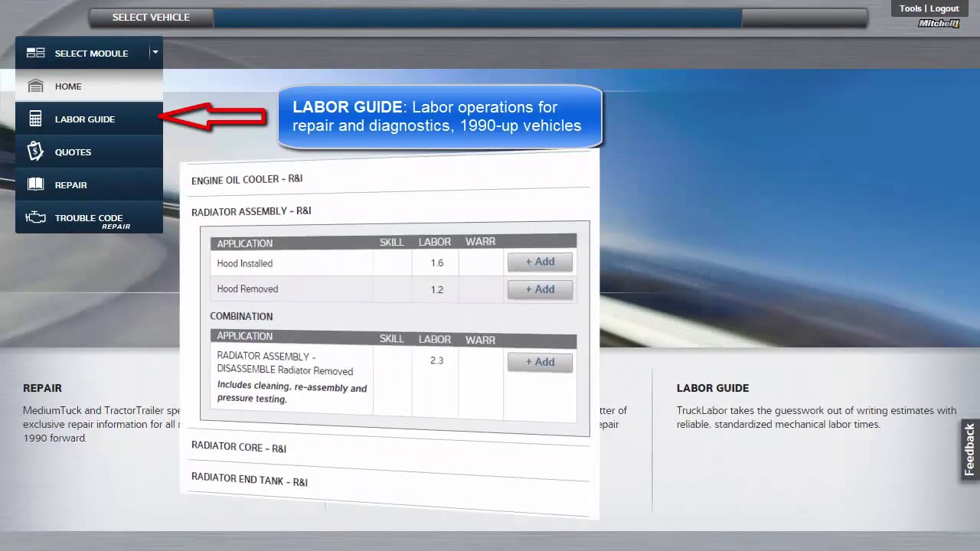This screenshot has height=551, width=980.
Task: Click the Logout link
Action: 945,8
